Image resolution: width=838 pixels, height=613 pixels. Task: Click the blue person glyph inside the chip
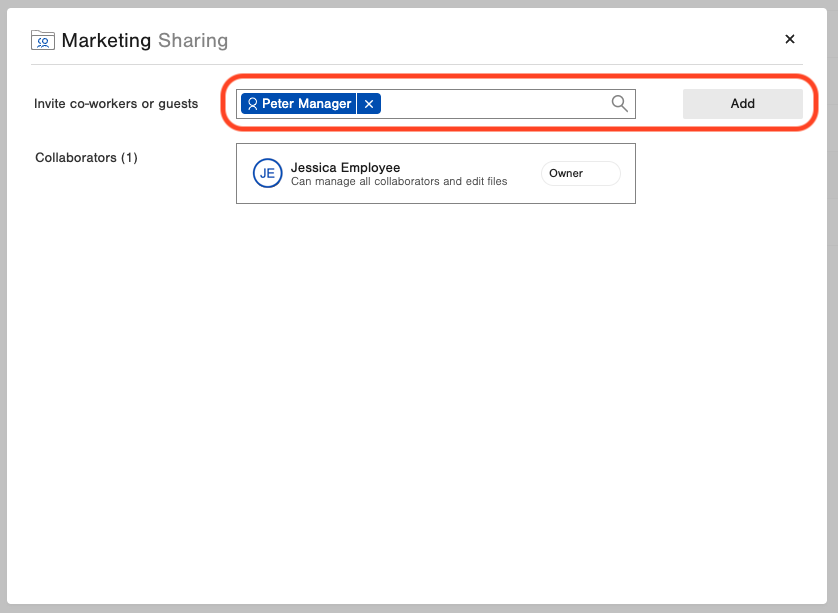tap(253, 103)
